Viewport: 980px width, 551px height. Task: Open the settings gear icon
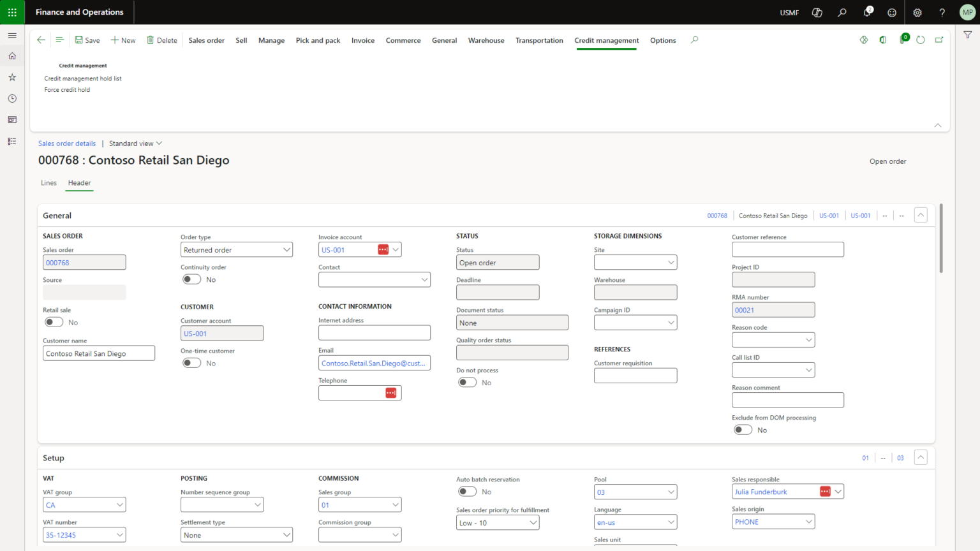917,12
